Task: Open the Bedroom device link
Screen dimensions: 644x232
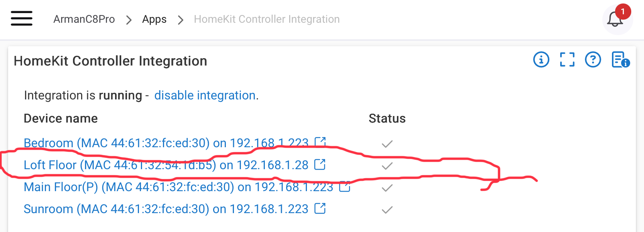Action: (x=166, y=143)
